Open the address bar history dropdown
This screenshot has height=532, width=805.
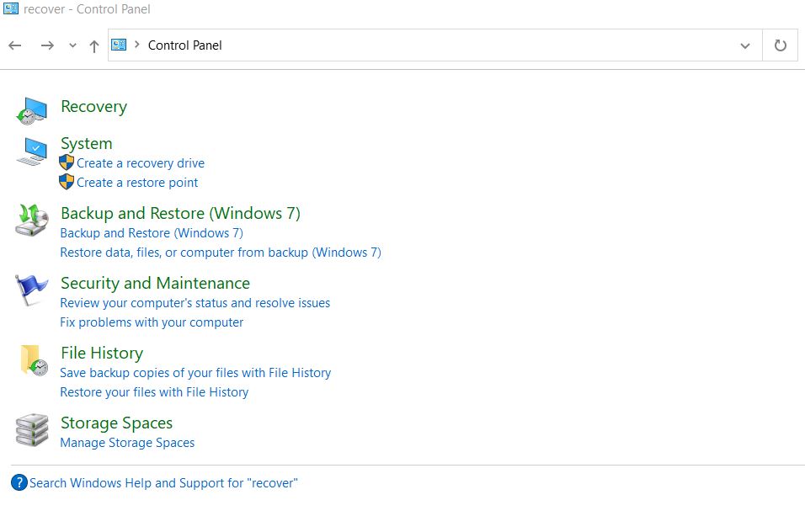[x=745, y=45]
